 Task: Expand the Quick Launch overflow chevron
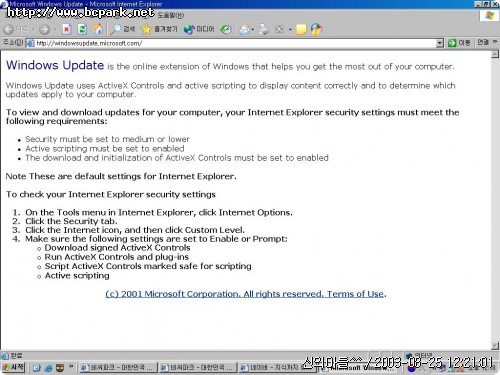pyautogui.click(x=71, y=366)
